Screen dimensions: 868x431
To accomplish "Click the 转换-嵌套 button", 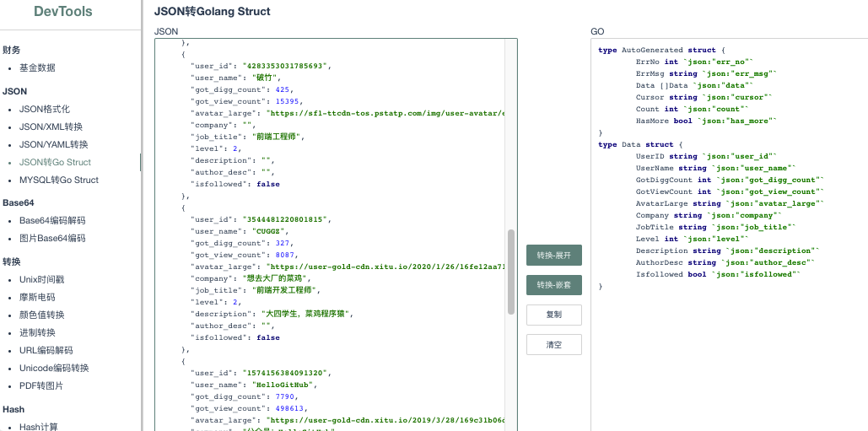I will pos(554,285).
